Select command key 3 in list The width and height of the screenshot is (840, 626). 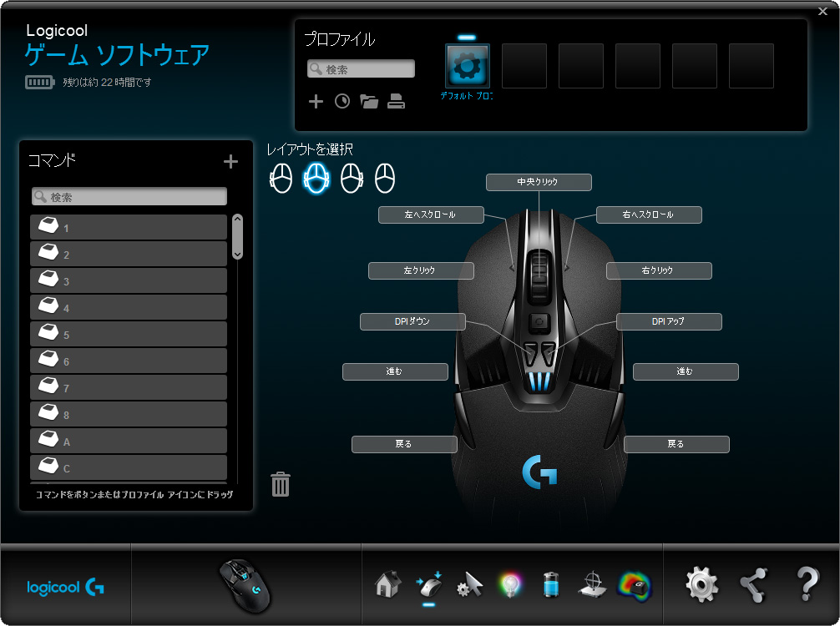129,280
